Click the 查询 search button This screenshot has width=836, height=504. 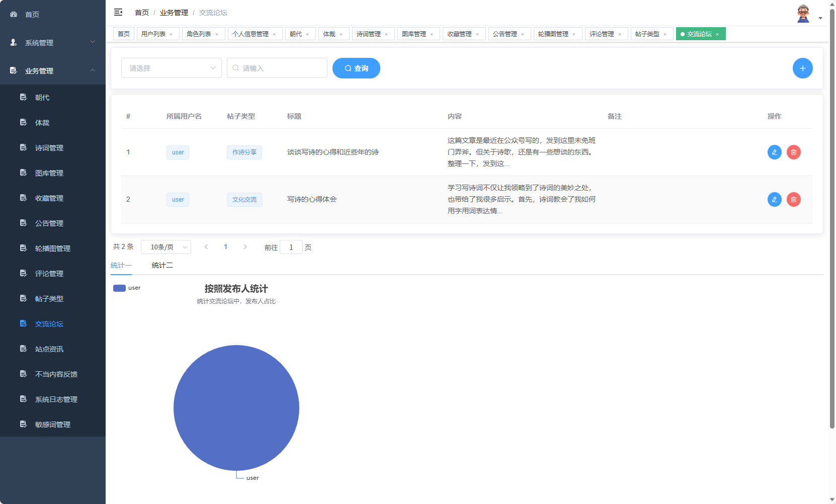356,68
